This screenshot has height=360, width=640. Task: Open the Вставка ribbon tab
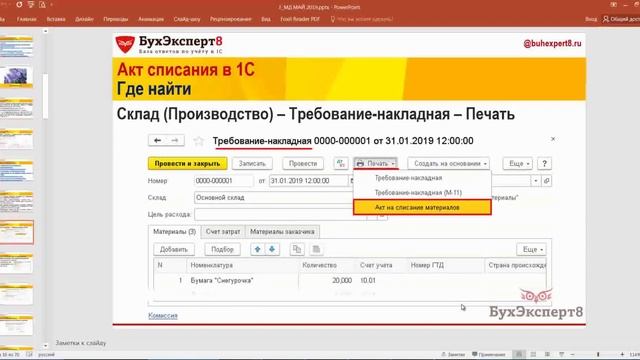pos(56,19)
